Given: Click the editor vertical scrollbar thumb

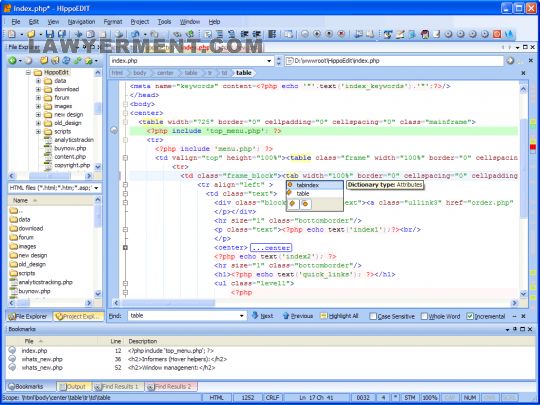Looking at the screenshot, I should point(523,168).
